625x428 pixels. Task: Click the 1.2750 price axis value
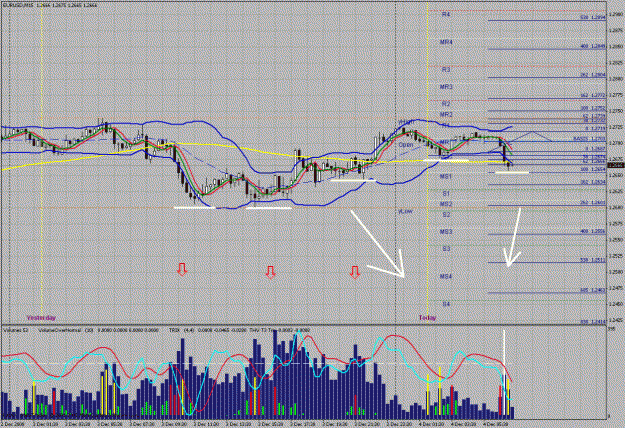pyautogui.click(x=616, y=111)
